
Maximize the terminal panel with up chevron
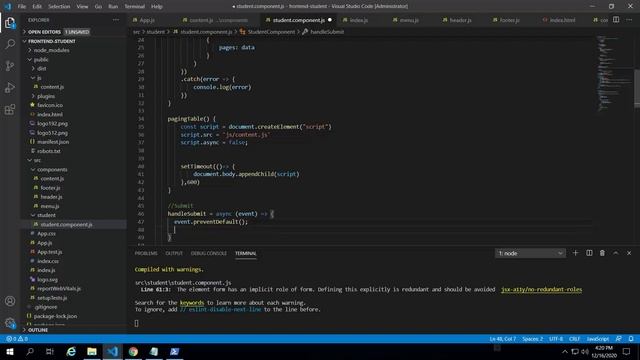coord(616,253)
